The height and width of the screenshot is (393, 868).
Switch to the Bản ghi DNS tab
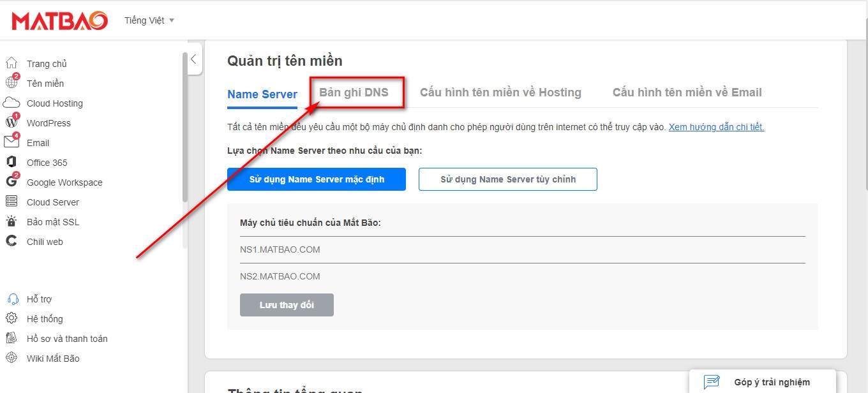357,91
